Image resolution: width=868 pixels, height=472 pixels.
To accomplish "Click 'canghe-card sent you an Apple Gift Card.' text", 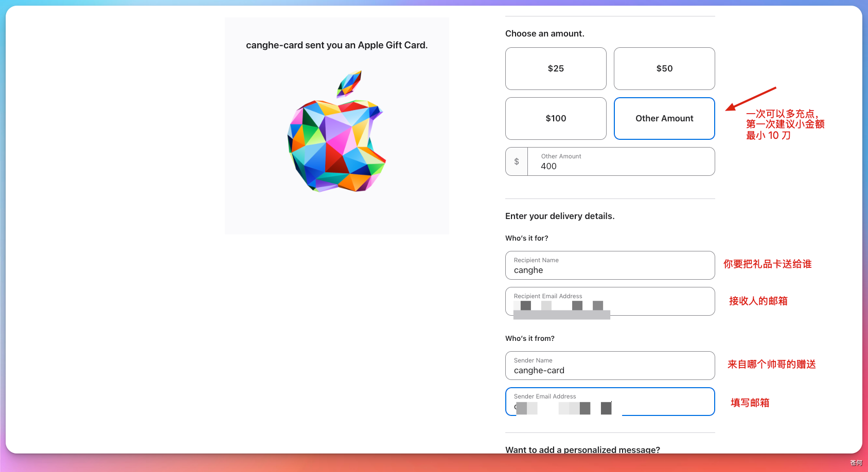I will click(337, 45).
